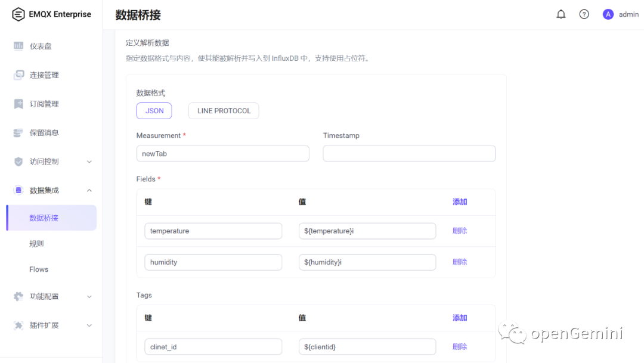This screenshot has height=363, width=644.
Task: Collapse the 数据集成 section chevron
Action: 89,190
